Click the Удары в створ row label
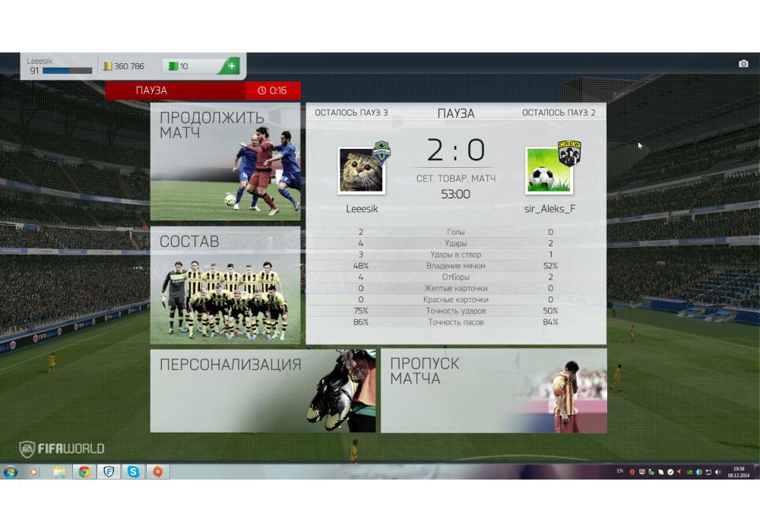The image size is (760, 532). tap(455, 255)
